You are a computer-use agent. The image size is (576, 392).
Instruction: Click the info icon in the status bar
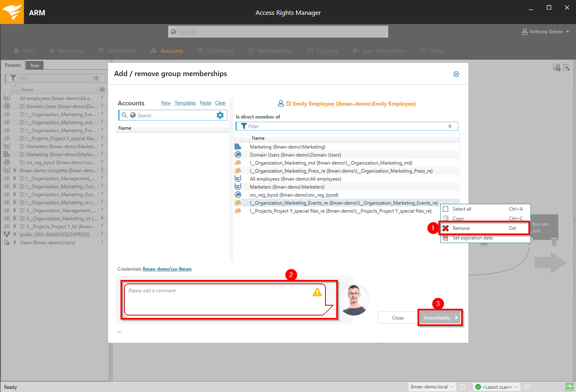tap(527, 387)
